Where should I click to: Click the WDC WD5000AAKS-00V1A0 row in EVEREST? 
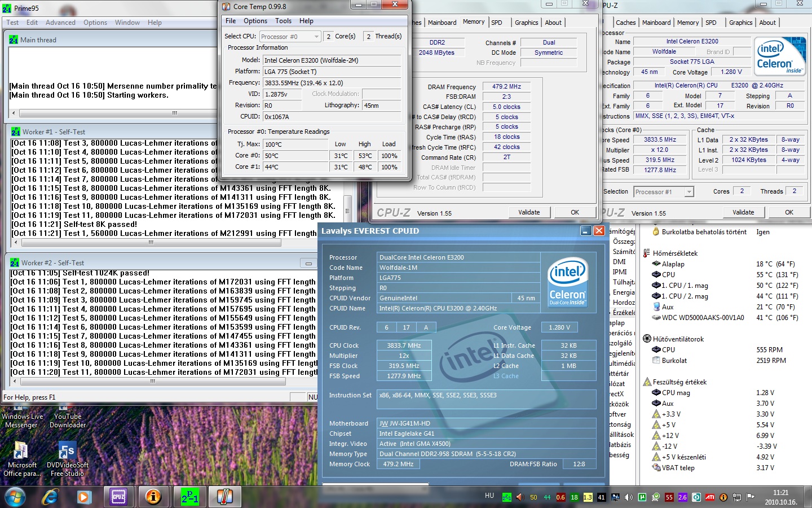point(725,317)
